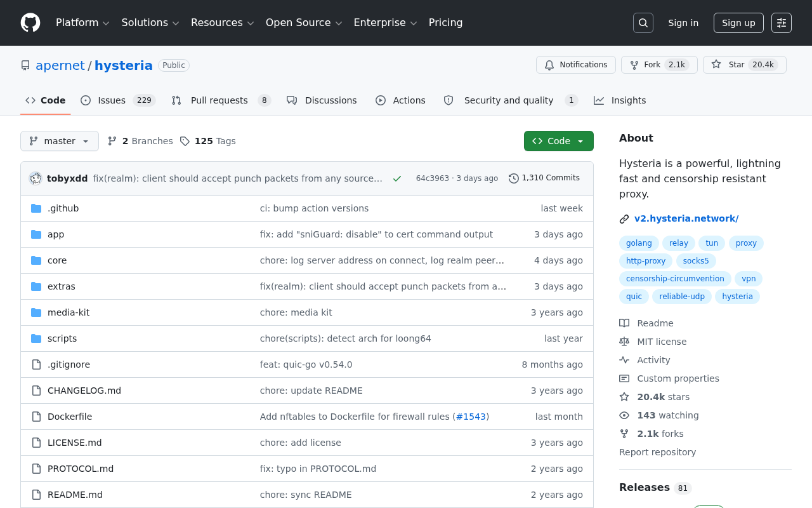View the 2 Branches link
Image resolution: width=812 pixels, height=508 pixels.
(140, 141)
